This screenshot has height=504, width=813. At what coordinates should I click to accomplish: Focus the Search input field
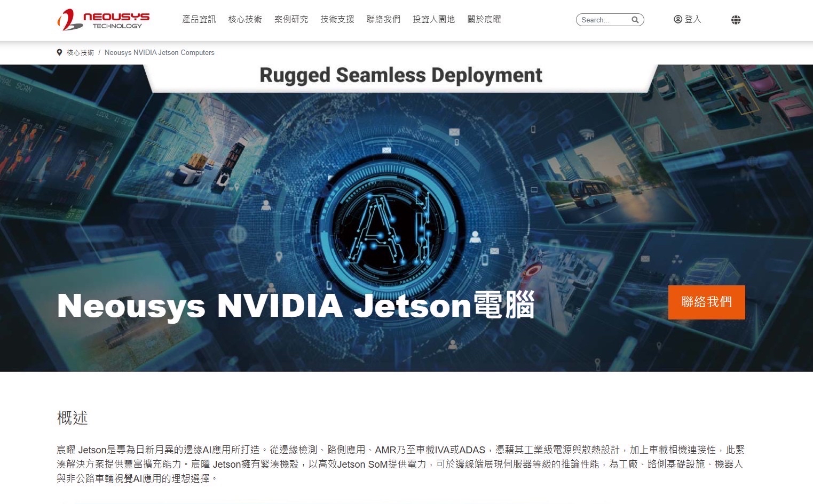click(x=605, y=20)
